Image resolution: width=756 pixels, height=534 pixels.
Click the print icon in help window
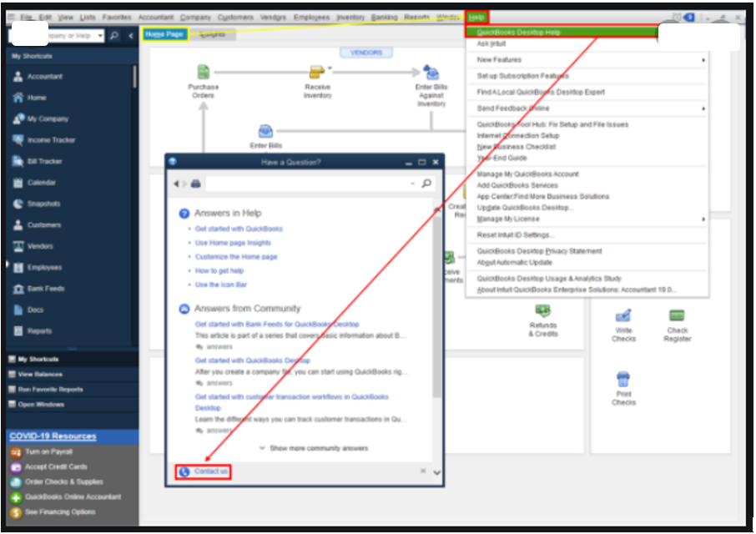pos(196,184)
